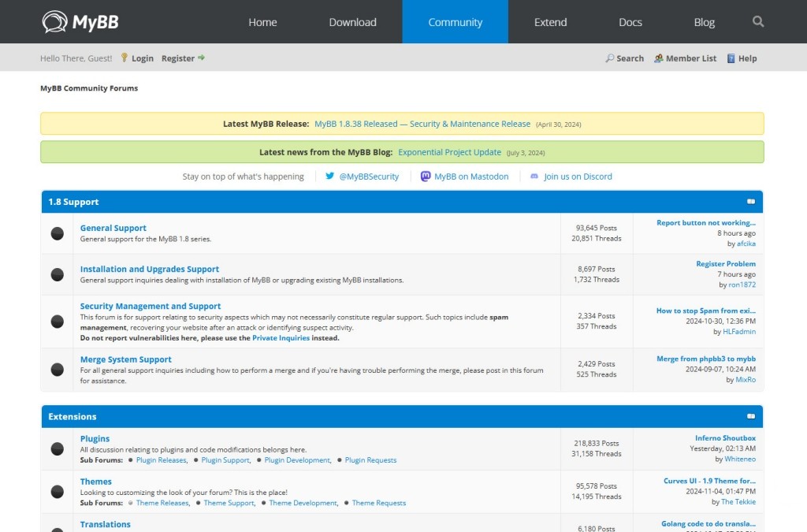Open the Plugins forum
Image resolution: width=807 pixels, height=532 pixels.
(x=95, y=439)
